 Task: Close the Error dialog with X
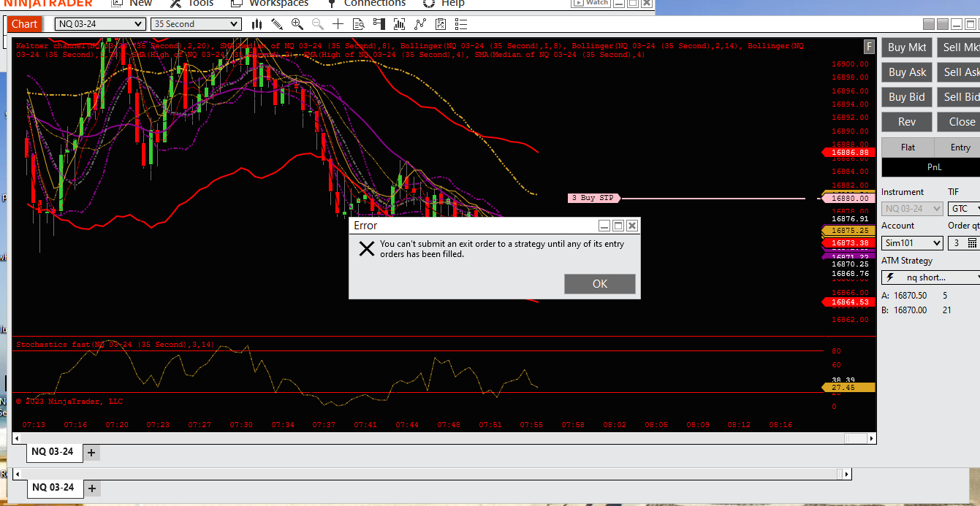click(632, 226)
